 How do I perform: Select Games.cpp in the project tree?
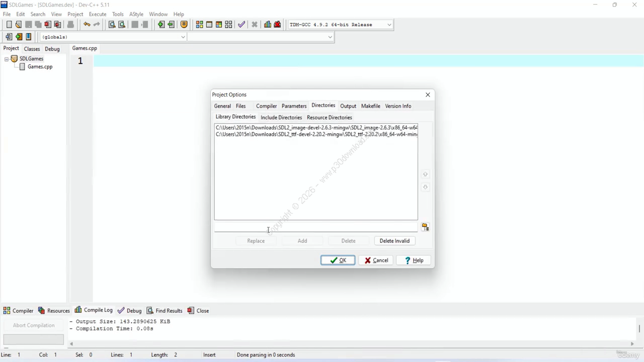coord(40,66)
